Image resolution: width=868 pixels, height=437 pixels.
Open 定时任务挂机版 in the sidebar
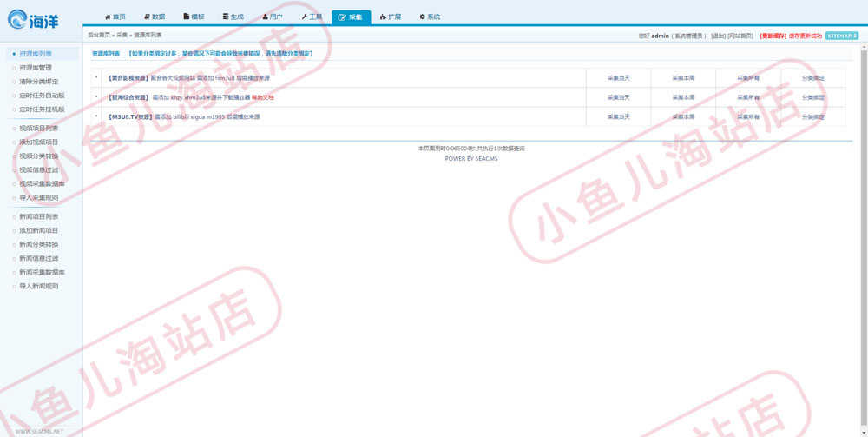pyautogui.click(x=42, y=109)
